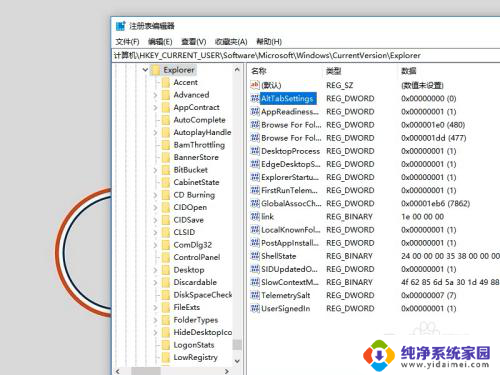Viewport: 500px width, 375px height.
Task: Click the Registry Editor app icon in title bar
Action: point(120,26)
